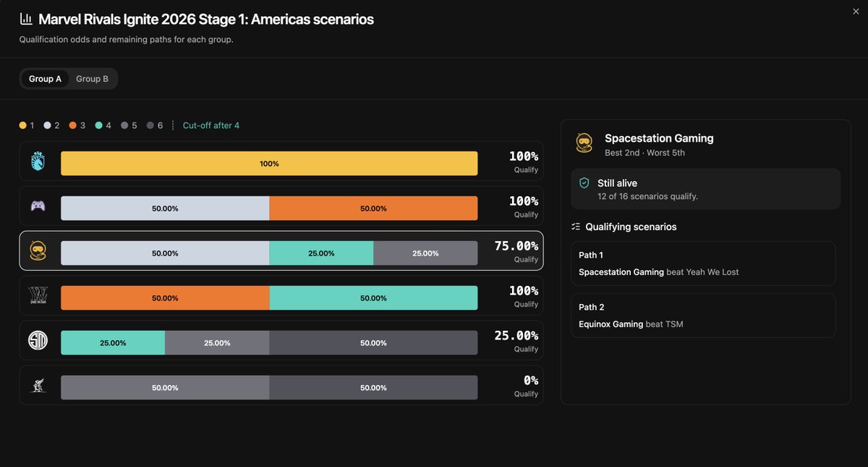Click the orange legend dot for position 3
The height and width of the screenshot is (467, 868).
(73, 125)
